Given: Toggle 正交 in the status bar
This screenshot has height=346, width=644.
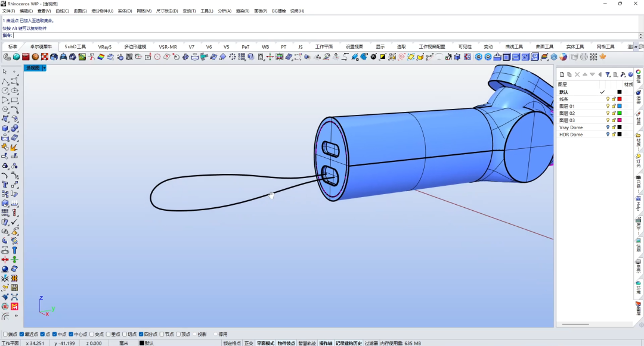Looking at the screenshot, I should pos(249,343).
